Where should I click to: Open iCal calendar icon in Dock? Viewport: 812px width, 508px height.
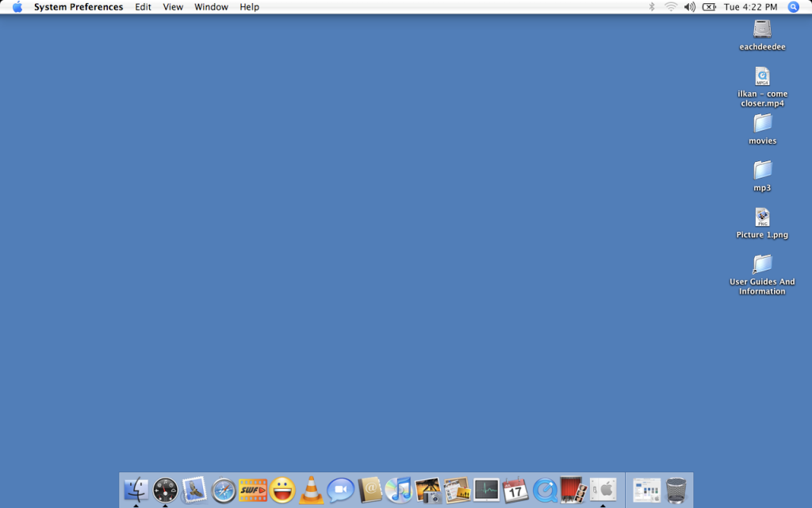tap(515, 490)
